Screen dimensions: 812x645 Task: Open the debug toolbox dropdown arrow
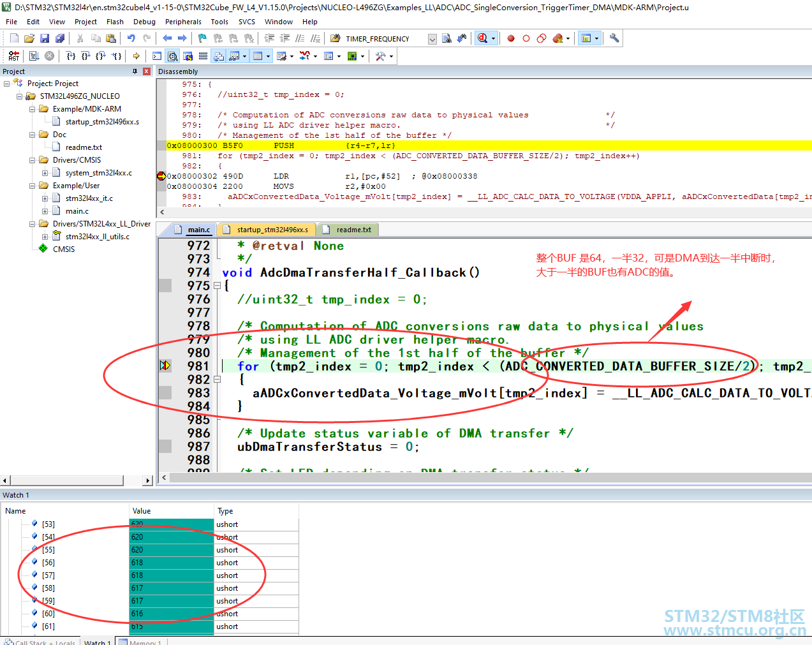coord(391,56)
